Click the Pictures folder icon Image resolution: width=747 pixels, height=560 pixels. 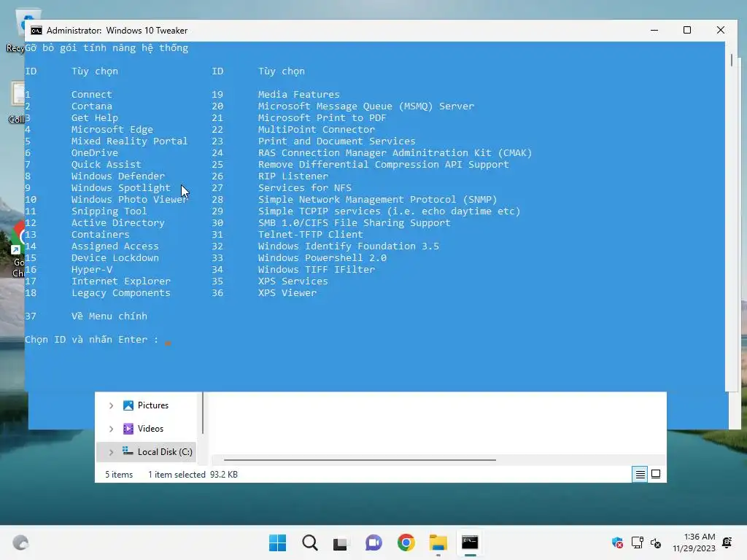point(128,405)
